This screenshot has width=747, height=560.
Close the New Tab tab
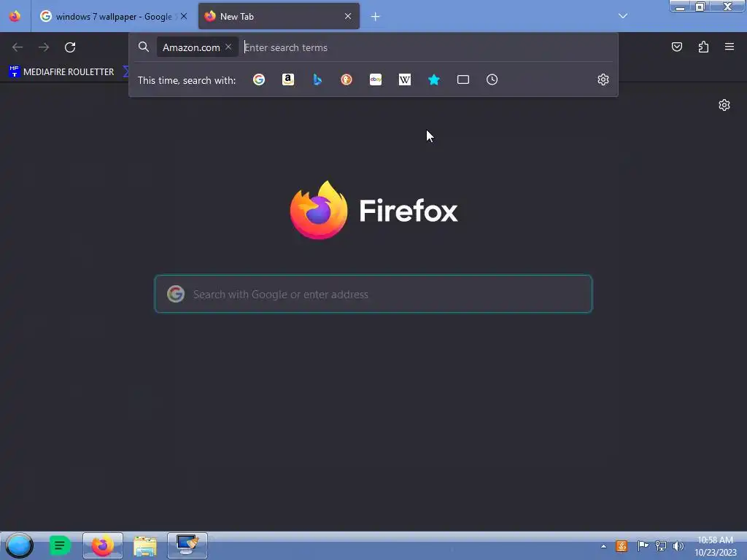click(348, 16)
